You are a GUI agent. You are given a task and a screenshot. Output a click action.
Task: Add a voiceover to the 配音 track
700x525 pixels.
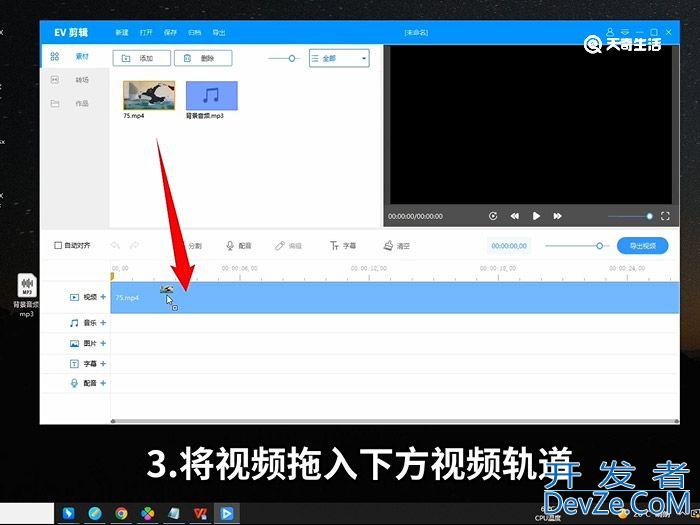point(103,383)
